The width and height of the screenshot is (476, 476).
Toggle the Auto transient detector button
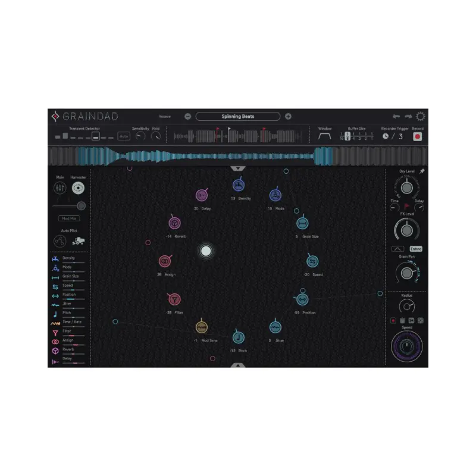[124, 136]
